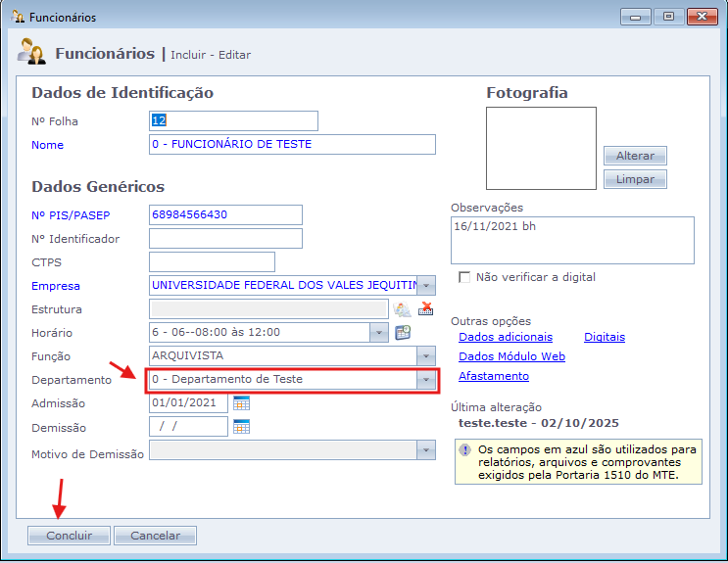Open the Digitais link
The height and width of the screenshot is (563, 728).
(604, 337)
